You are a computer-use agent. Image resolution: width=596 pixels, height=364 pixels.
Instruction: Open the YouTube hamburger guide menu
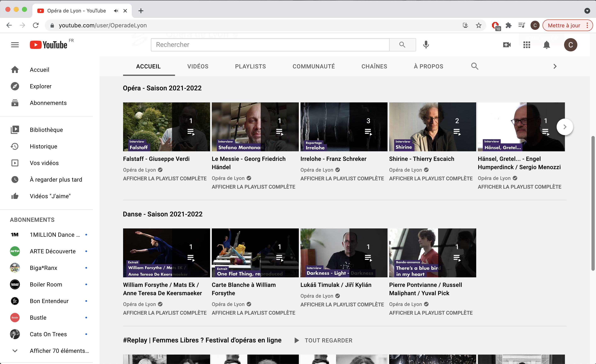coord(15,45)
